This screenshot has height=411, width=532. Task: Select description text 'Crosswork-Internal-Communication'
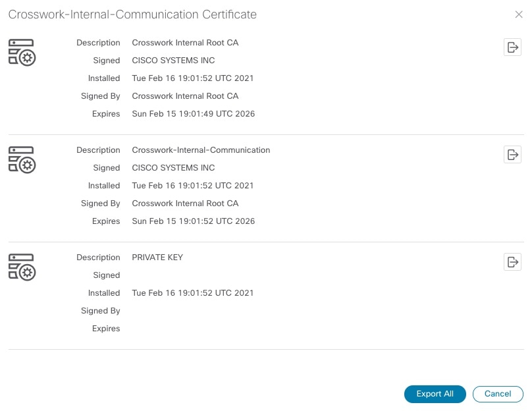[201, 150]
